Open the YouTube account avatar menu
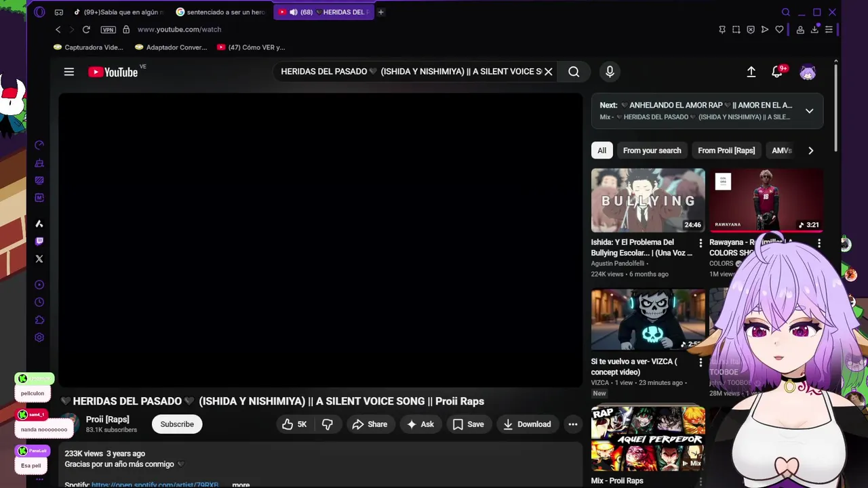The width and height of the screenshot is (868, 488). tap(808, 72)
